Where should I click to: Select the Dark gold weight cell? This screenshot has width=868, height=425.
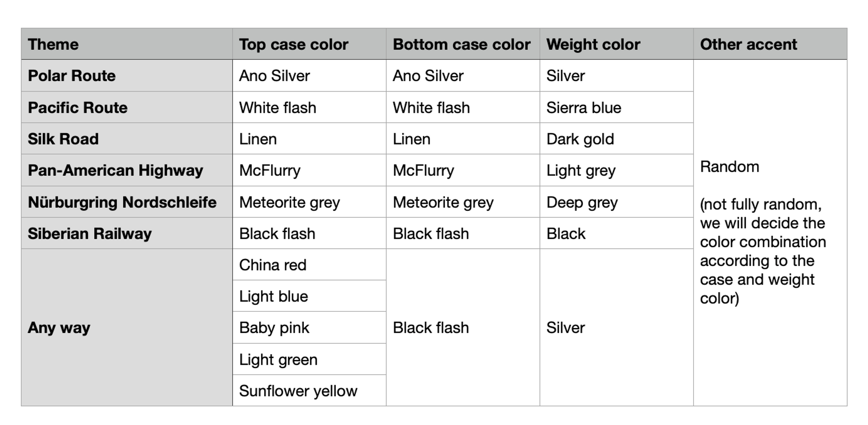pos(580,139)
